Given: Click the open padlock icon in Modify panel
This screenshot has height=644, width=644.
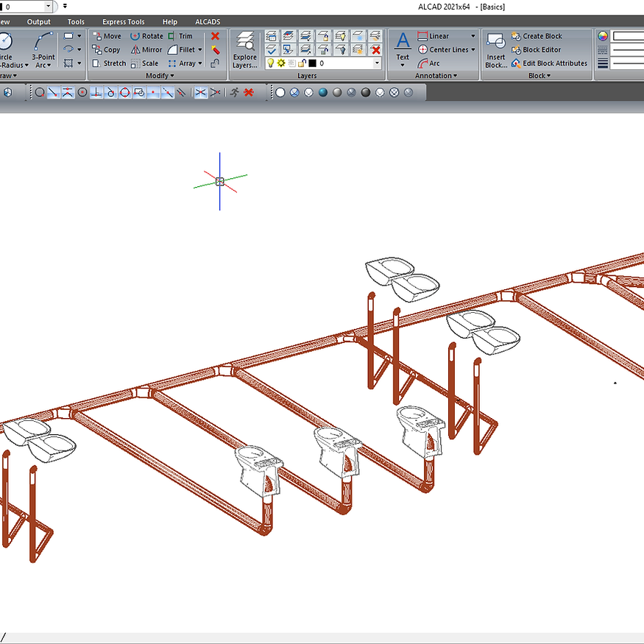Looking at the screenshot, I should (215, 63).
